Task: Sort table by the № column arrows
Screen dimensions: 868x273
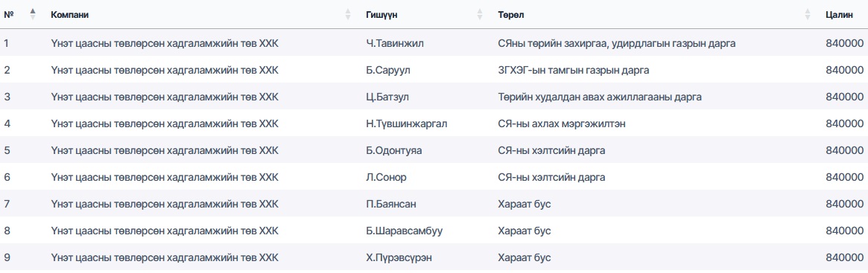Action: tap(32, 14)
